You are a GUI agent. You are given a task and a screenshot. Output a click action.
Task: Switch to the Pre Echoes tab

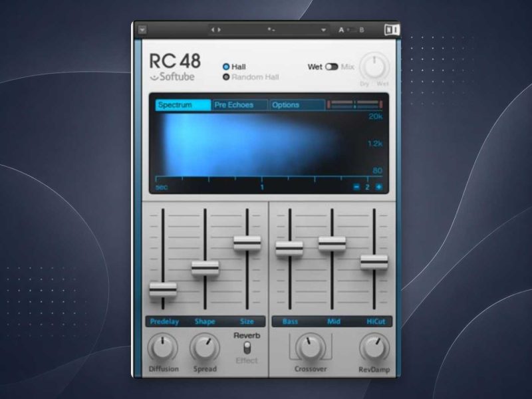(x=239, y=105)
